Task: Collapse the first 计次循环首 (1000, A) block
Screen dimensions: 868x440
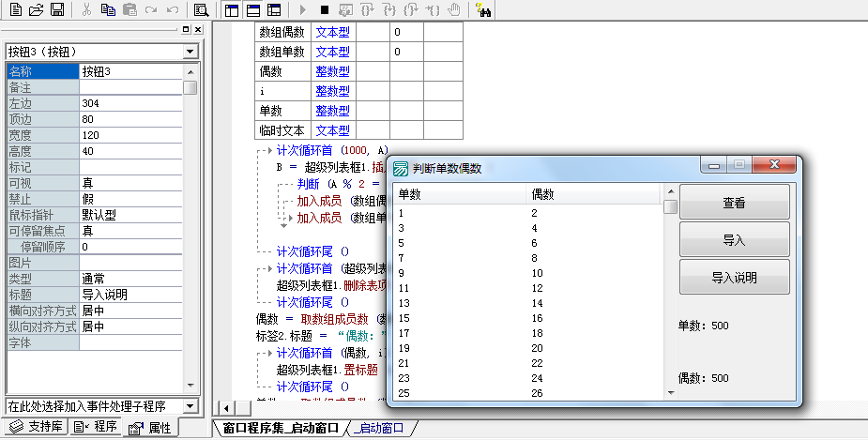Action: pyautogui.click(x=268, y=150)
